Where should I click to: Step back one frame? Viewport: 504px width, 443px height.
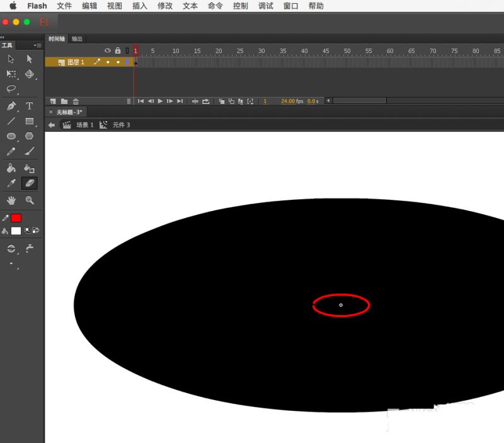[x=151, y=101]
